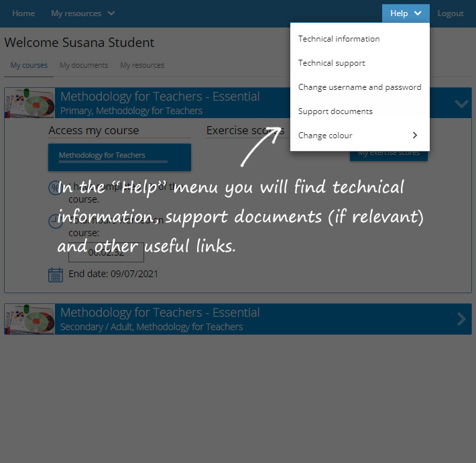Open the My resources dropdown in top bar
The width and height of the screenshot is (476, 463).
(83, 13)
